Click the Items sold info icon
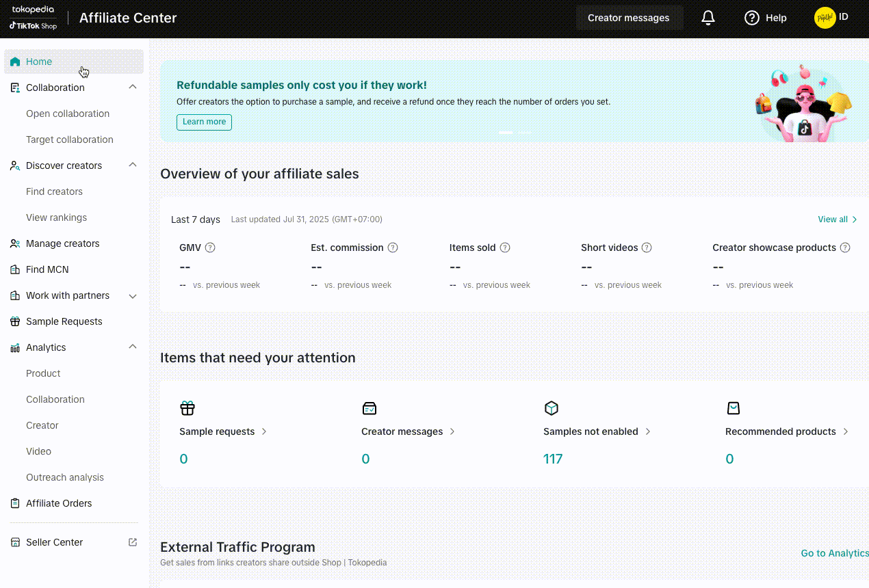 tap(505, 248)
